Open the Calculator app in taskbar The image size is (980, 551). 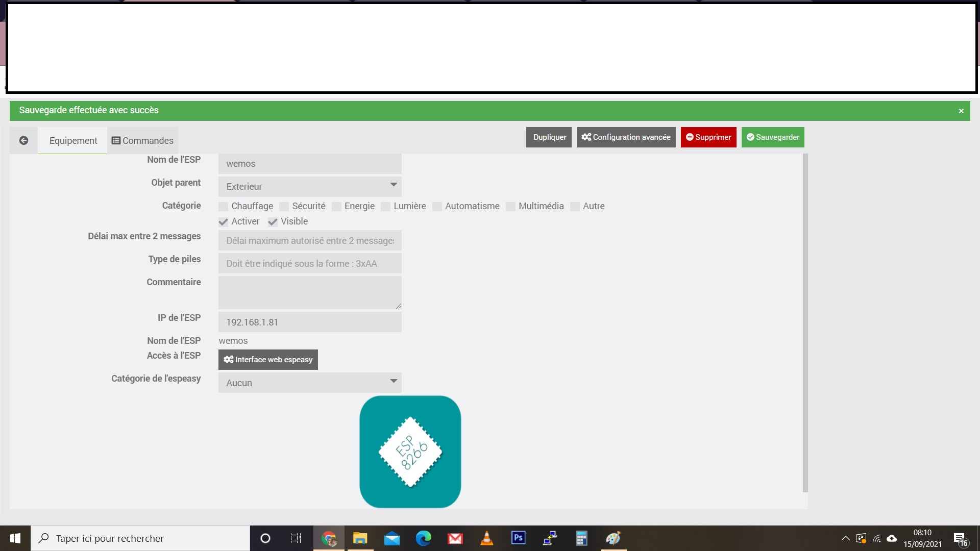(581, 538)
